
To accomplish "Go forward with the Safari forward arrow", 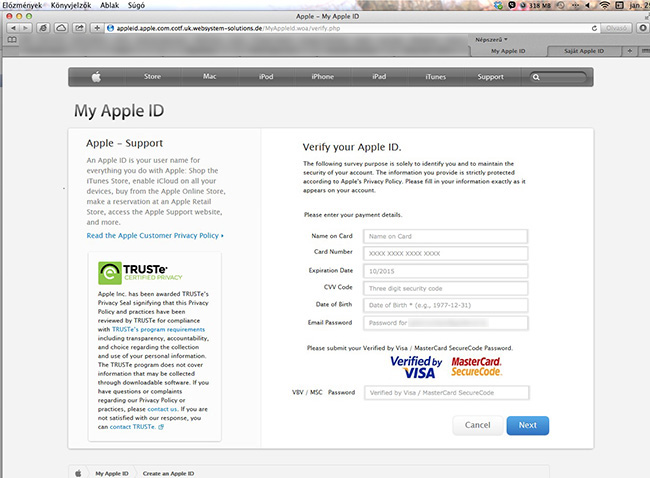I will [25, 28].
